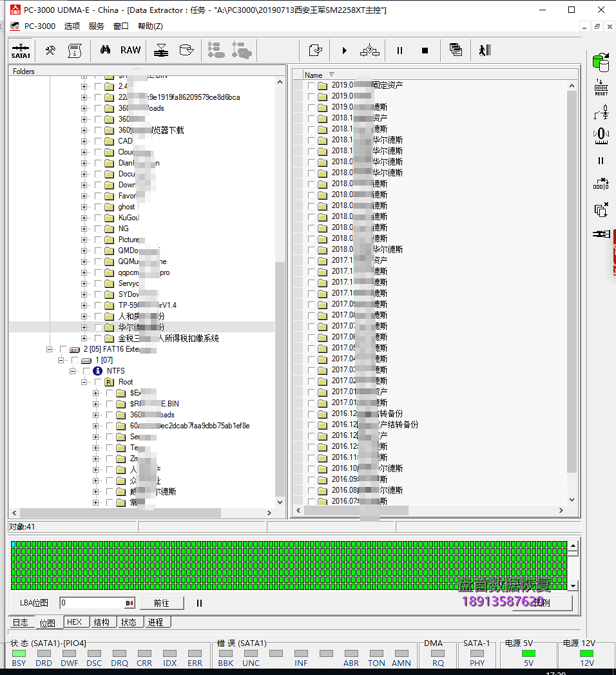This screenshot has width=616, height=675.
Task: Pause the process from the toolbar
Action: click(399, 50)
